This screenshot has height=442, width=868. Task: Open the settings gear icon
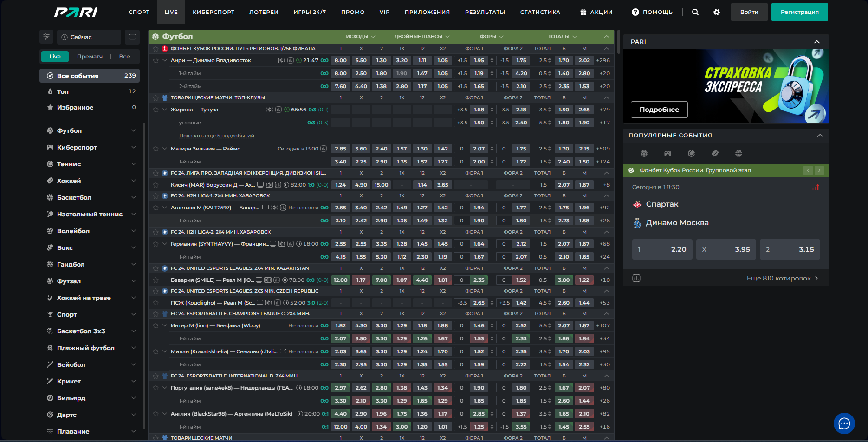717,12
